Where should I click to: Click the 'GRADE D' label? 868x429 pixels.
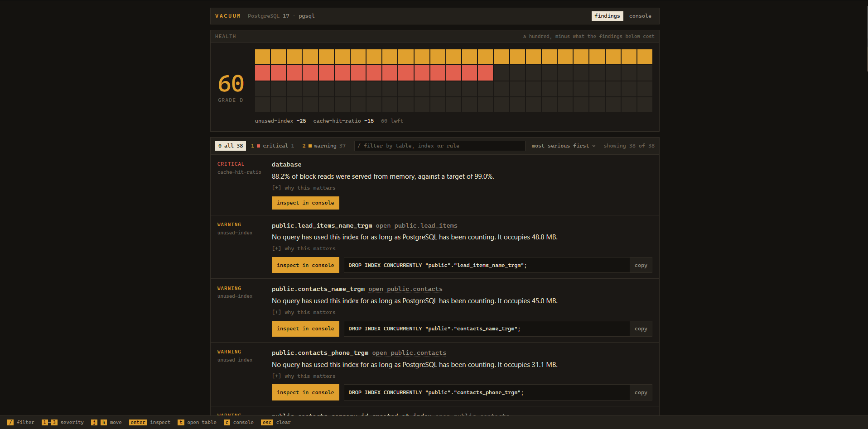pyautogui.click(x=231, y=100)
